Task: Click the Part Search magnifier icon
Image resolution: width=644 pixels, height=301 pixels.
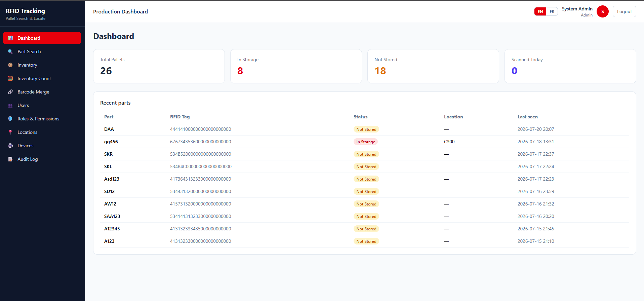Action: 10,51
